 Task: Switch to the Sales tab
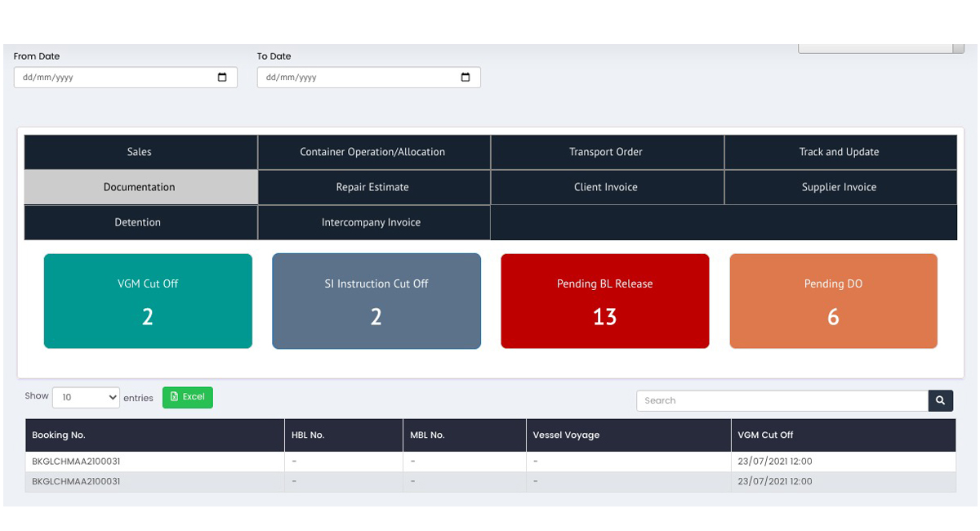[x=140, y=152]
